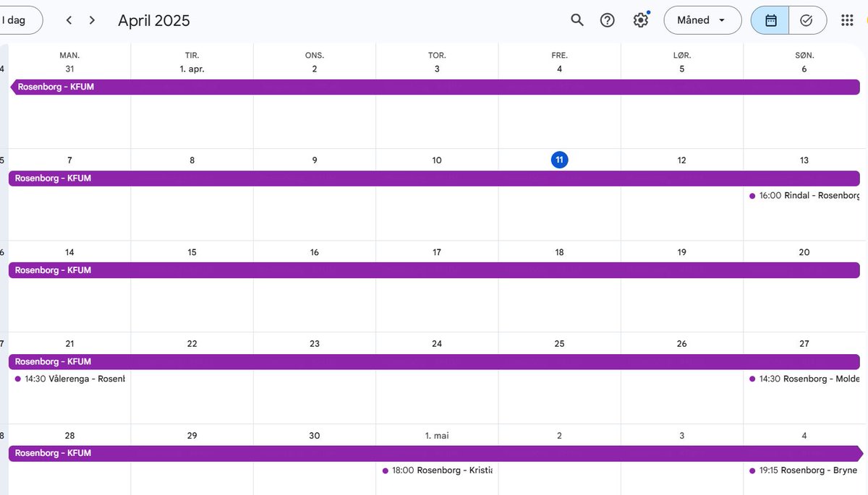Click the MAN. weekday header
This screenshot has height=495, width=868.
tap(69, 55)
